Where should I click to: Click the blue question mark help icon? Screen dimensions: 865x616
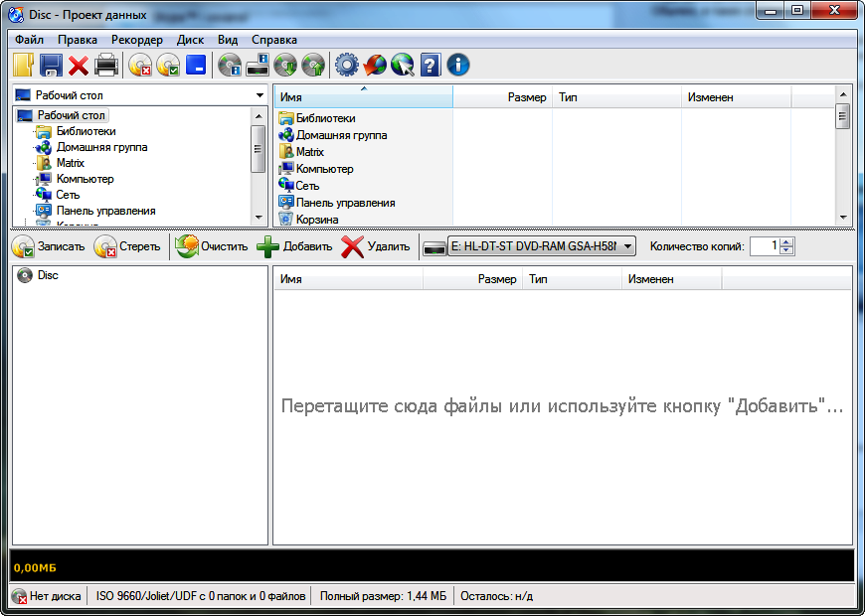pos(430,66)
